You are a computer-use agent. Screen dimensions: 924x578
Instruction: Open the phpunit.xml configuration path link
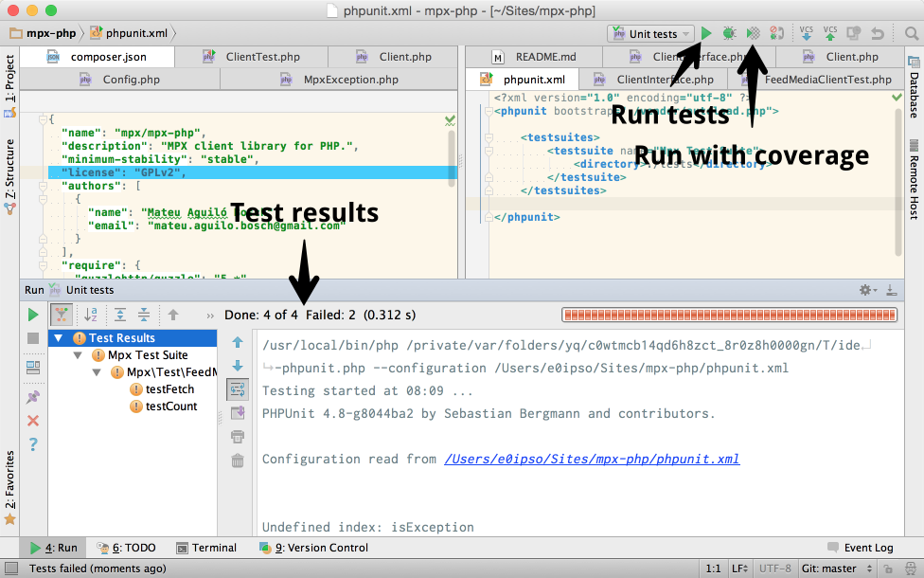tap(592, 459)
